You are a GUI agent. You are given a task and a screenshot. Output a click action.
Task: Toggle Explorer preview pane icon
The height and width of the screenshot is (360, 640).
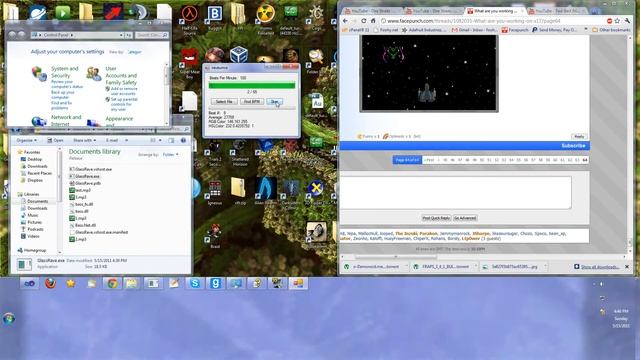point(171,140)
